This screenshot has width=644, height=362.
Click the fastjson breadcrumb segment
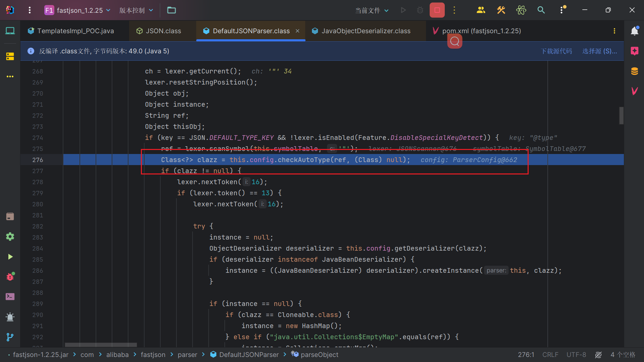coord(153,355)
